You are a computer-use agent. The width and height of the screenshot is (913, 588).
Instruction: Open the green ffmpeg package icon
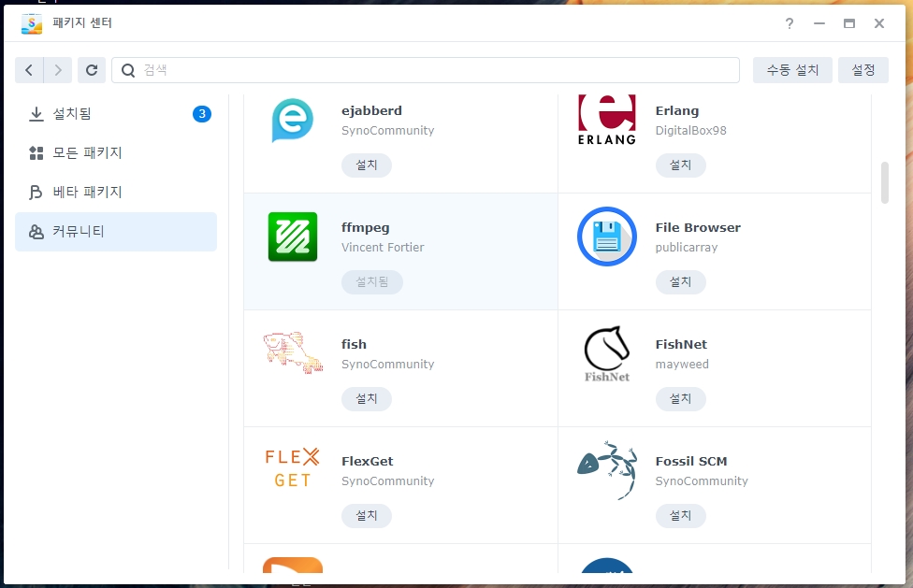[x=293, y=237]
